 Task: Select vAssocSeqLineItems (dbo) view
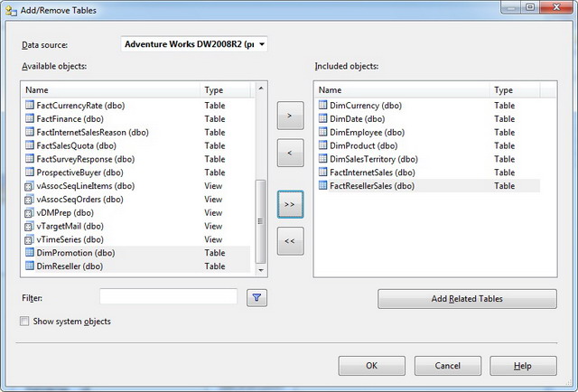136,186
